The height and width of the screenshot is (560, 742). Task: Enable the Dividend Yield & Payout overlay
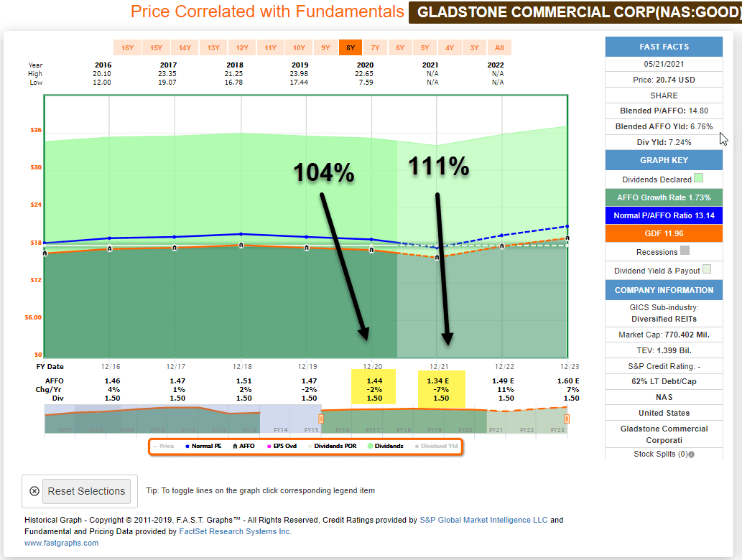707,269
